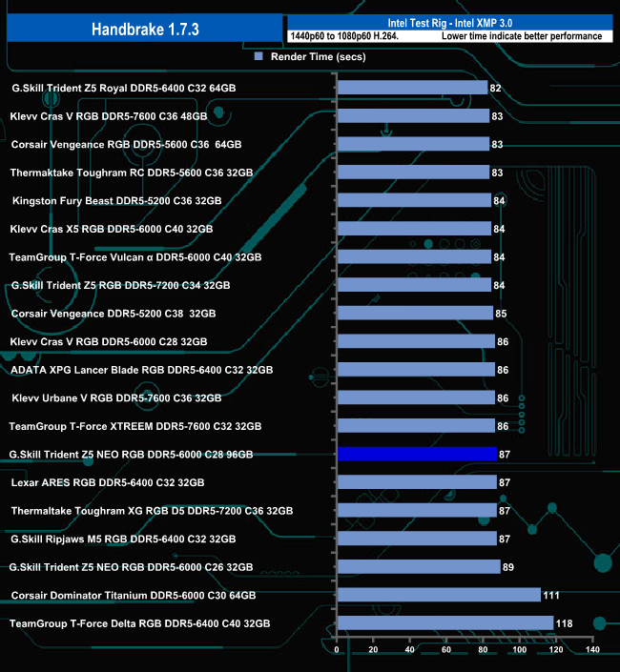Select 'Klevv Cras V RGB DDR5-7600 C36 48GB' label
Viewport: 620px width, 672px height.
tap(109, 116)
